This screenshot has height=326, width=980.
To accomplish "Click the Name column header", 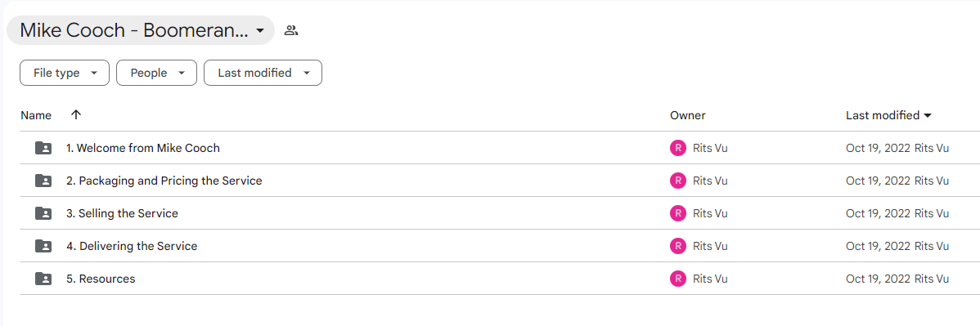I will pyautogui.click(x=36, y=115).
